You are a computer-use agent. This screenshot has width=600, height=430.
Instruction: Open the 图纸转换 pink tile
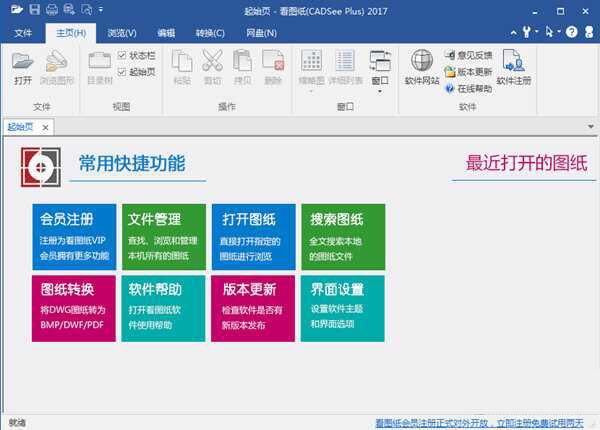73,308
